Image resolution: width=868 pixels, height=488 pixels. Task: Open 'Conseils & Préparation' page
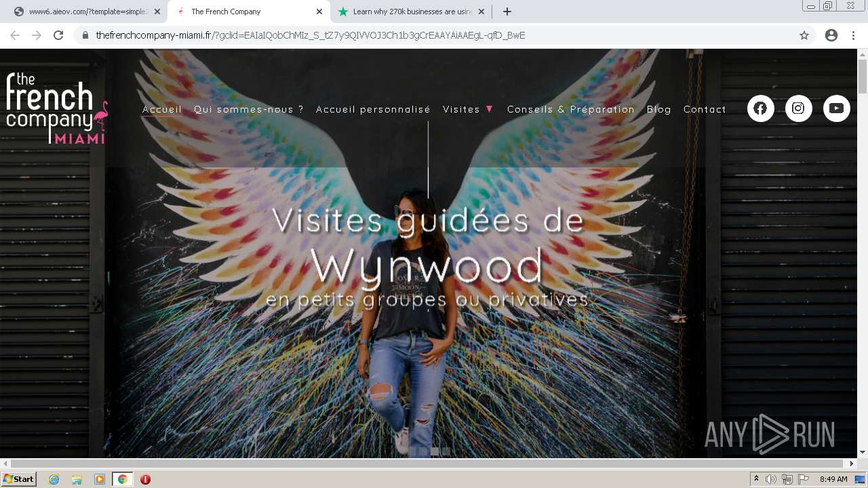[571, 109]
